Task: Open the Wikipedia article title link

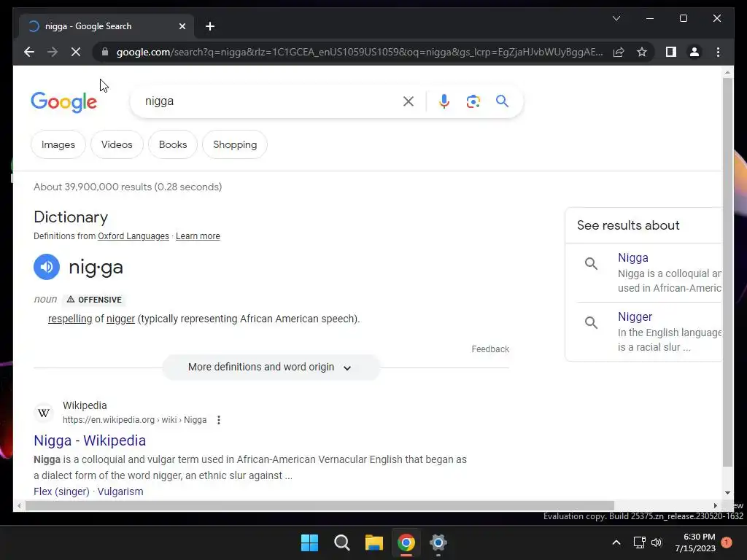Action: tap(90, 440)
